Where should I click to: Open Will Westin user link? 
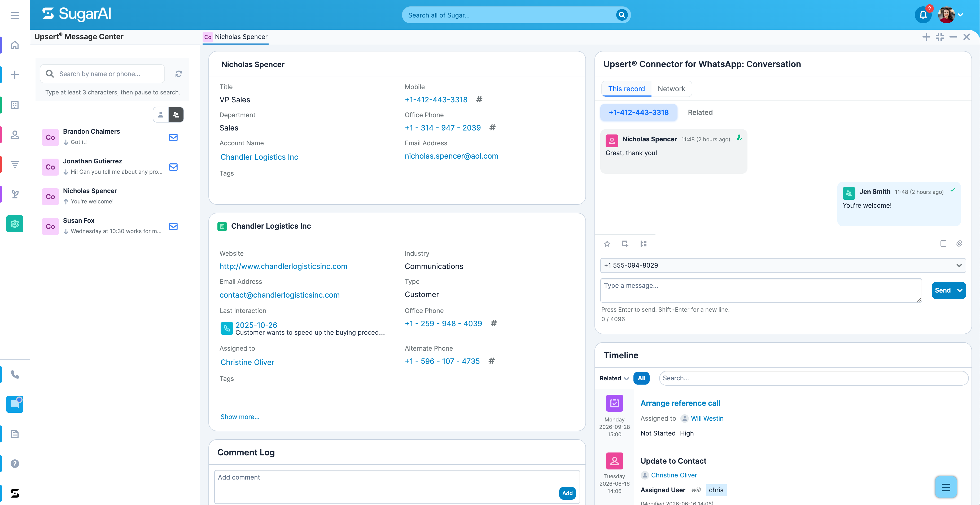click(x=707, y=418)
